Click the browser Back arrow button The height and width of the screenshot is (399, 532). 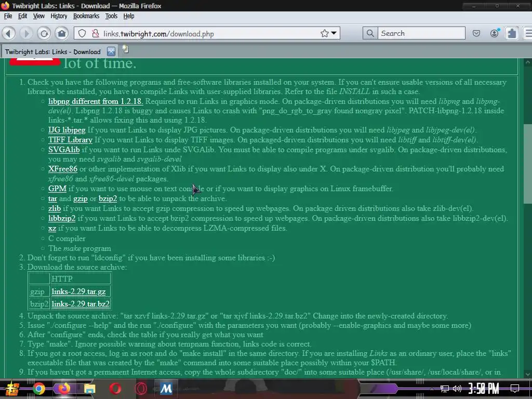(9, 34)
